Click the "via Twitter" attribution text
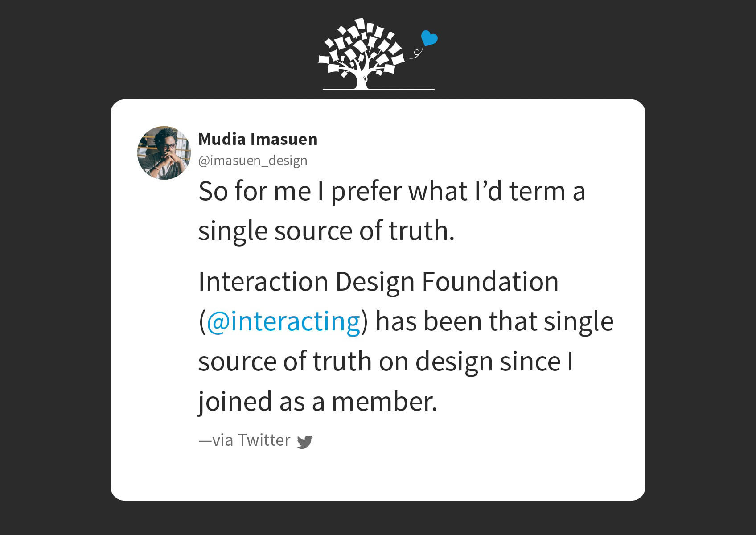This screenshot has width=756, height=535. (x=245, y=440)
